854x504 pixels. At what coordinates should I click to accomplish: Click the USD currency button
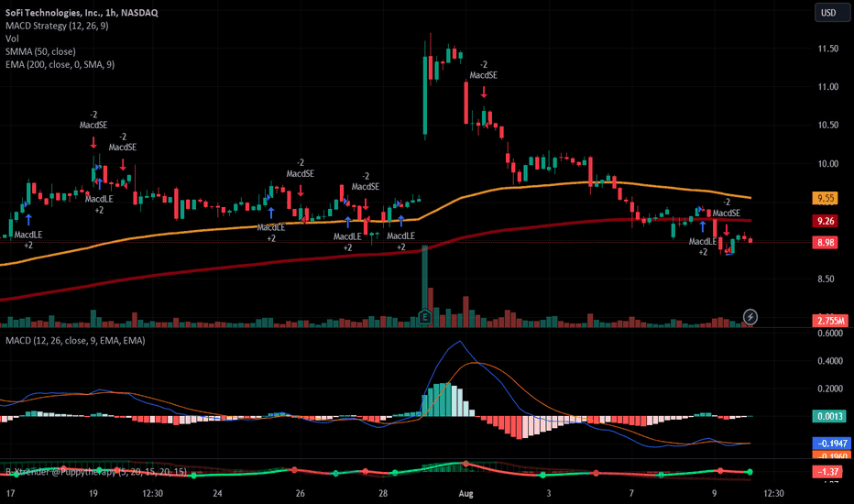pyautogui.click(x=832, y=13)
